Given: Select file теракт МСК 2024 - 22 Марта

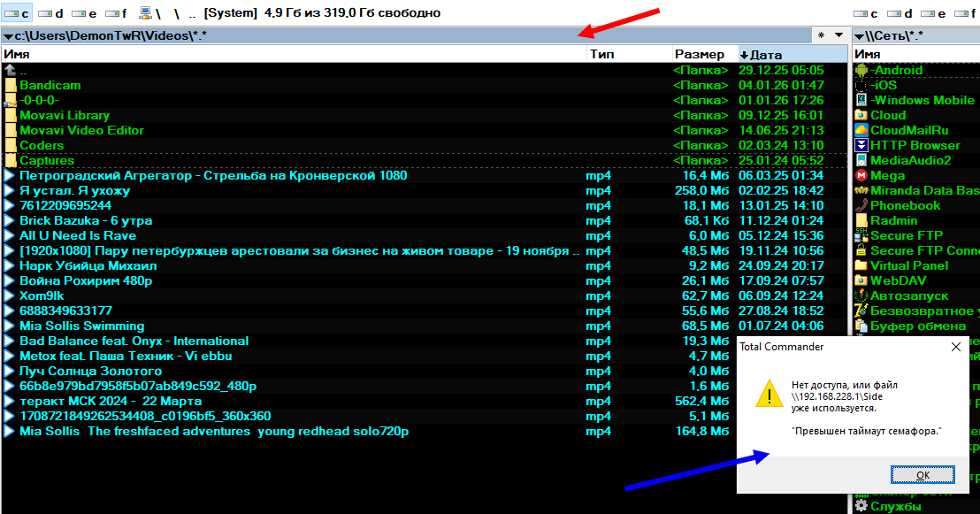Looking at the screenshot, I should [x=111, y=401].
